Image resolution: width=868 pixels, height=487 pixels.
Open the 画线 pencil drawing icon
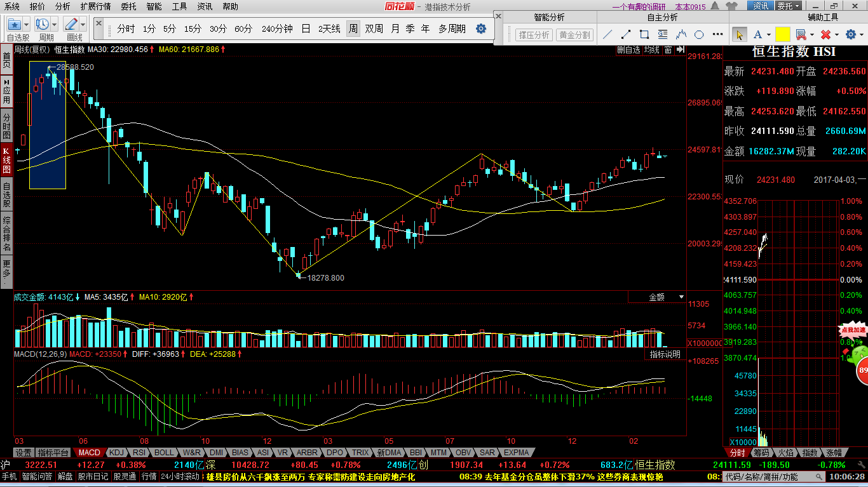click(x=72, y=24)
